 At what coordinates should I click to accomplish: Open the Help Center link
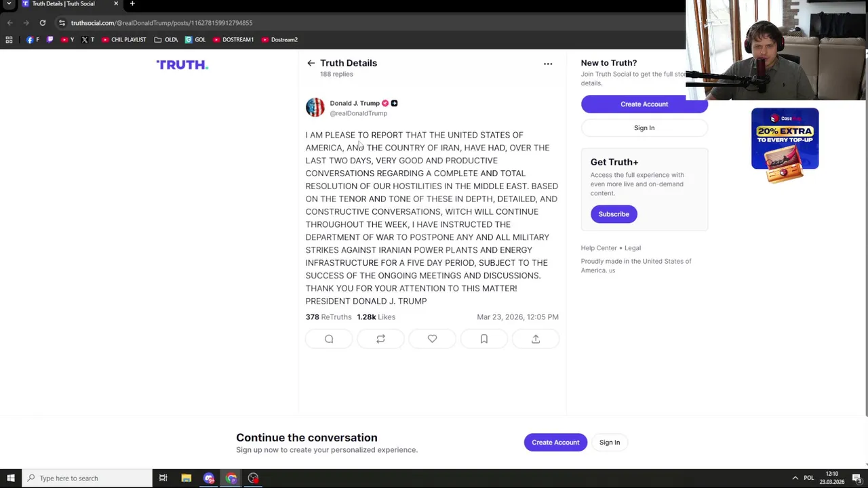coord(599,248)
